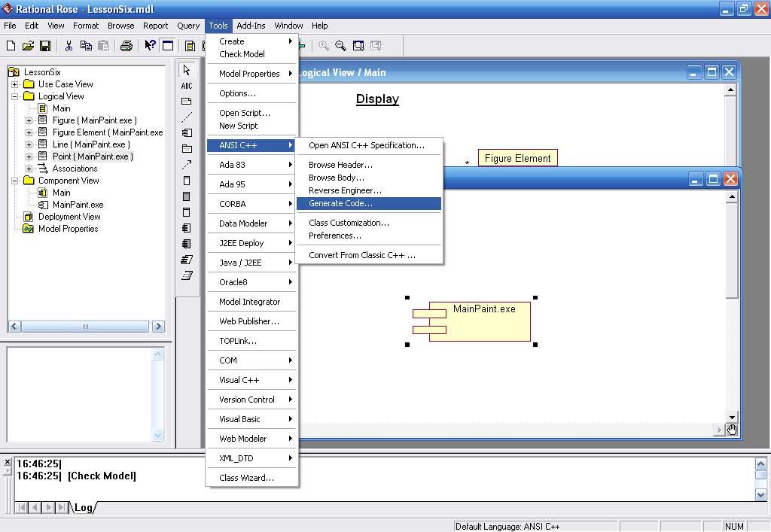Click the diagram pan hand icon

pos(732,430)
